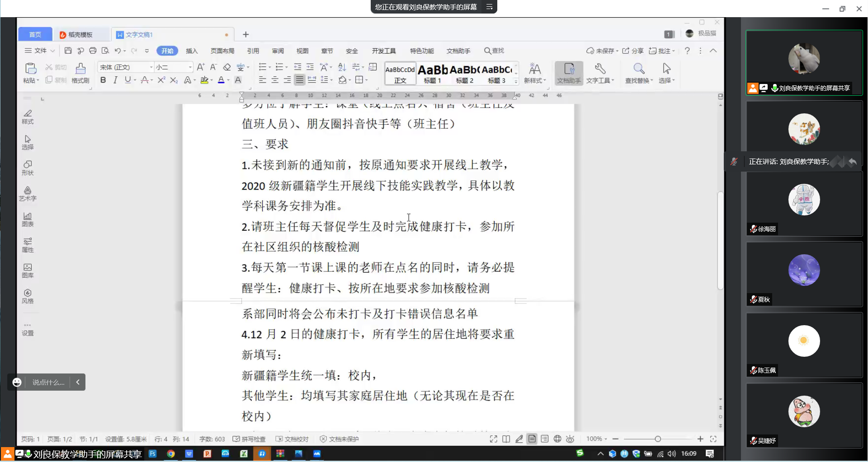Toggle character shading A button

[x=238, y=80]
